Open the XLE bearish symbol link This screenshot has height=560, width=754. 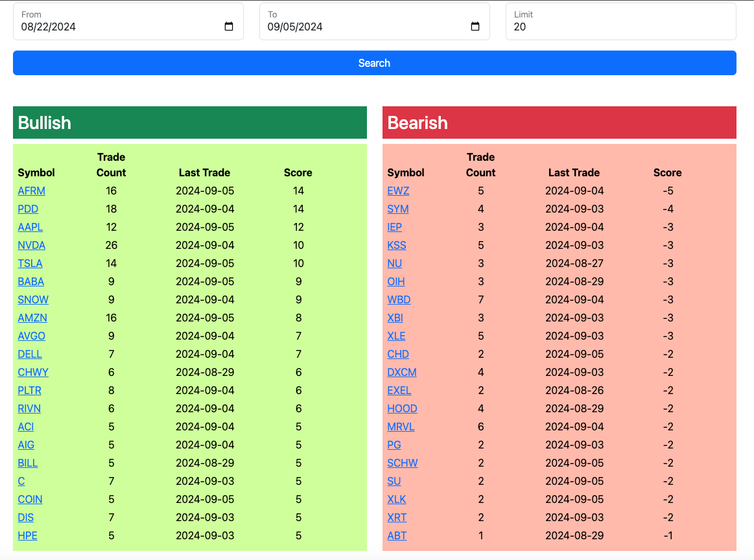tap(396, 336)
